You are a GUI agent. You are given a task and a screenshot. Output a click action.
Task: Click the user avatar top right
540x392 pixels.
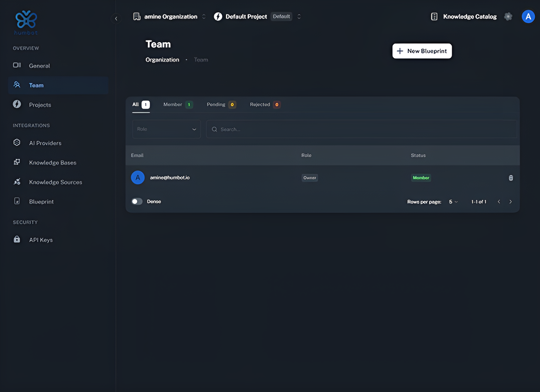coord(528,16)
